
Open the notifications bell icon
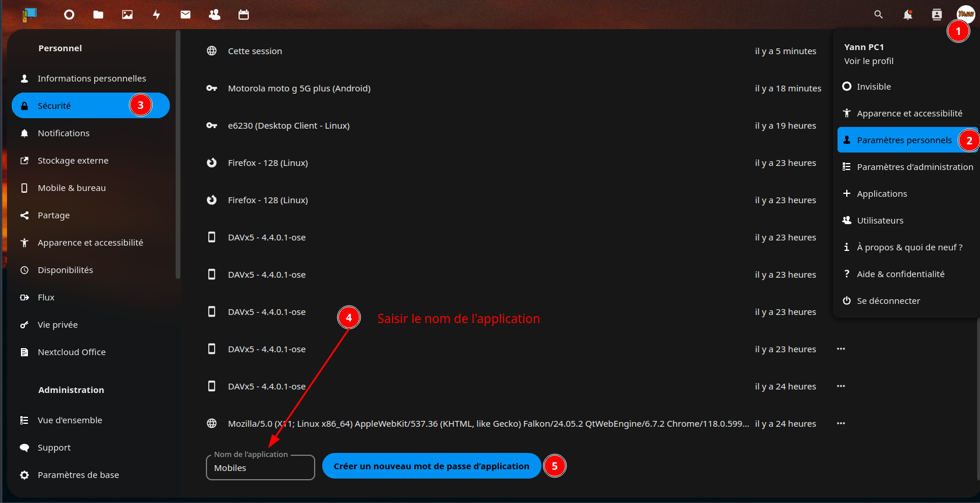click(907, 15)
